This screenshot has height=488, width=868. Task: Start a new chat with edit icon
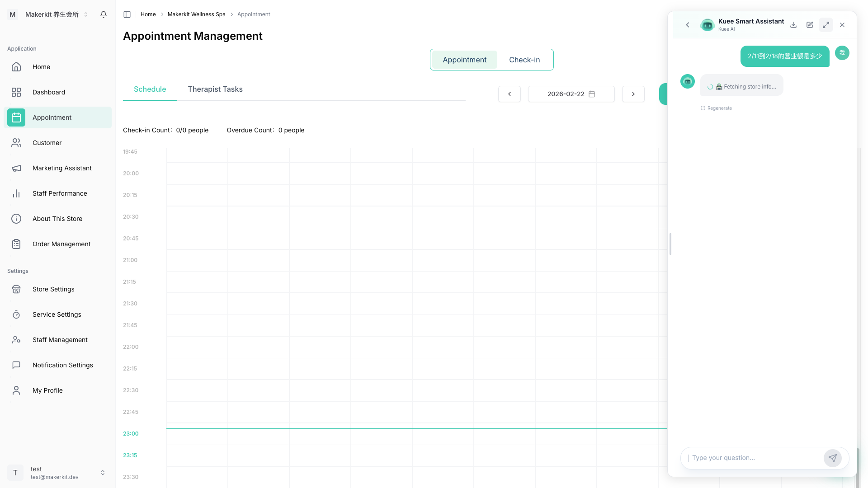[x=810, y=25]
